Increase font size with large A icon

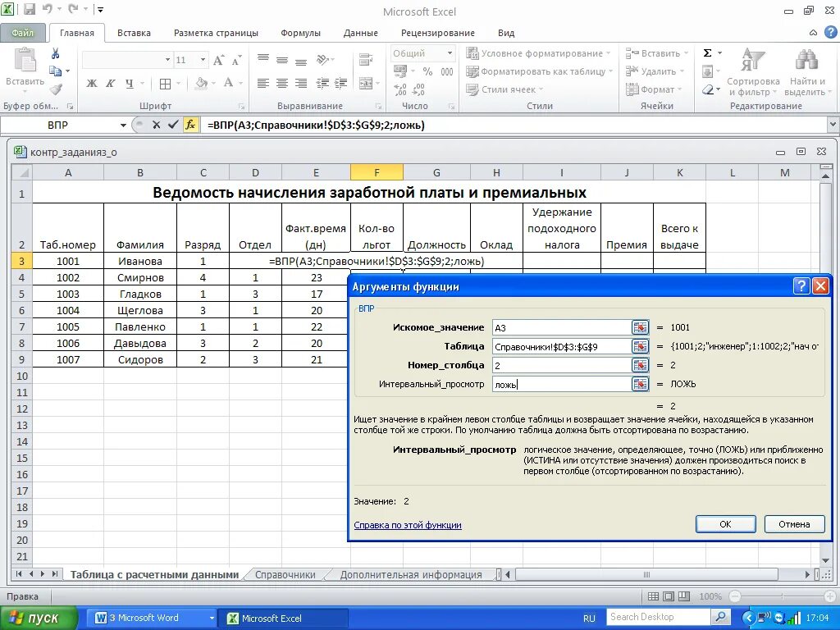tap(218, 60)
